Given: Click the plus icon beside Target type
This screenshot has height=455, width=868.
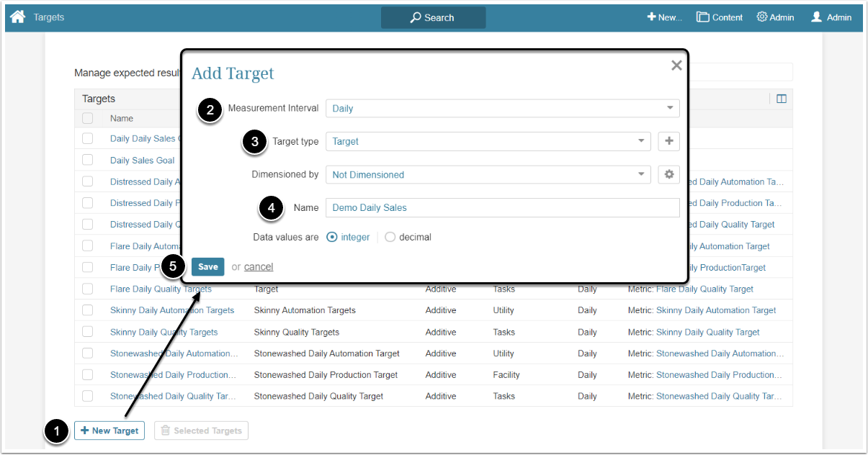Looking at the screenshot, I should coord(668,141).
